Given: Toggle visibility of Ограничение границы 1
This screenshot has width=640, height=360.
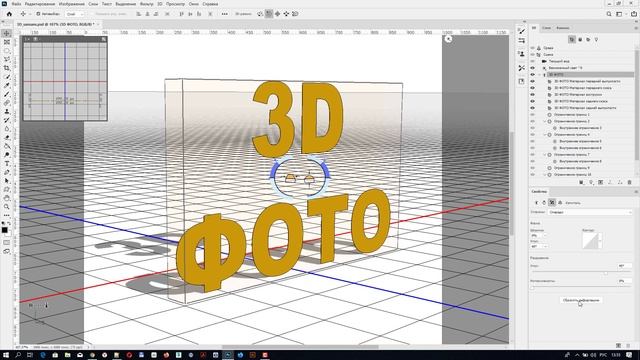Looking at the screenshot, I should (532, 115).
